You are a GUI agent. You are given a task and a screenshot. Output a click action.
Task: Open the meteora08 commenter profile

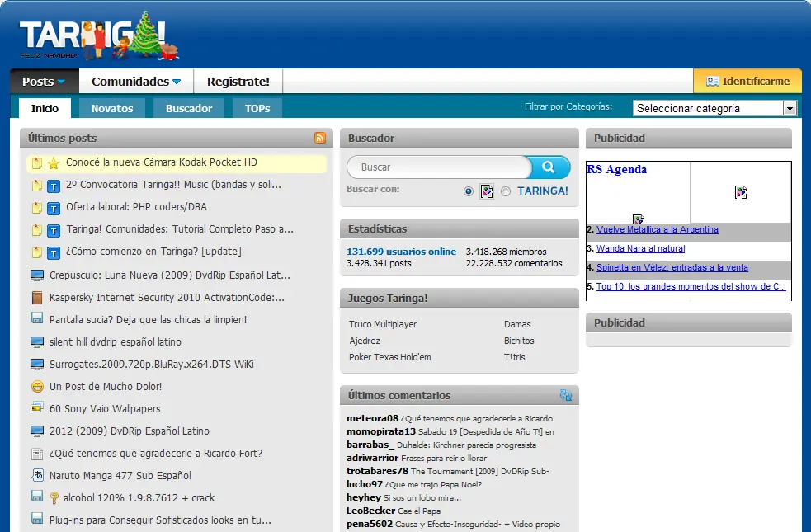372,418
